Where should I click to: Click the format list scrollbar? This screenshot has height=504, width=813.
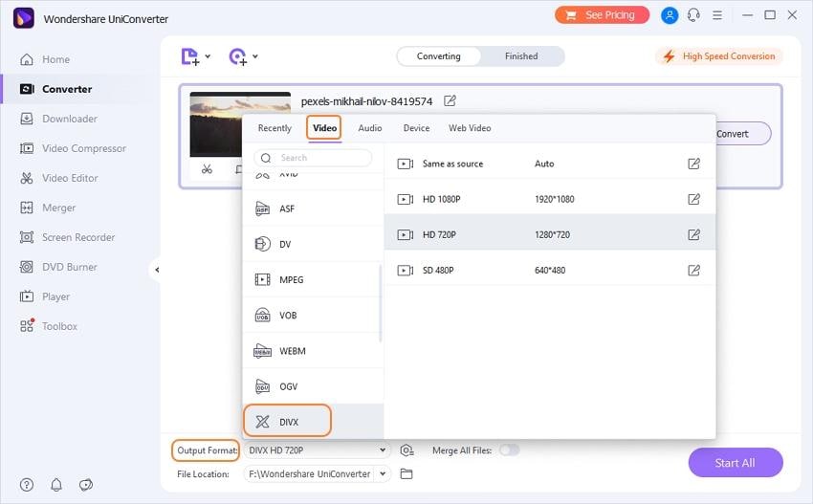coord(381,303)
